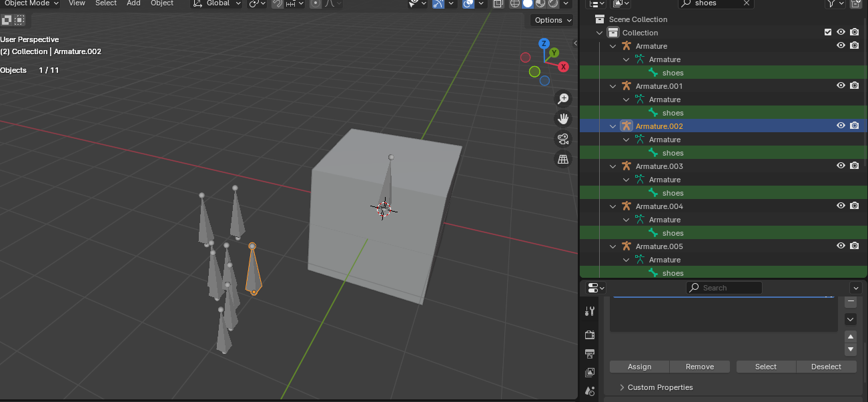Collapse the Armature.001 tree entry
The height and width of the screenshot is (402, 868).
613,86
